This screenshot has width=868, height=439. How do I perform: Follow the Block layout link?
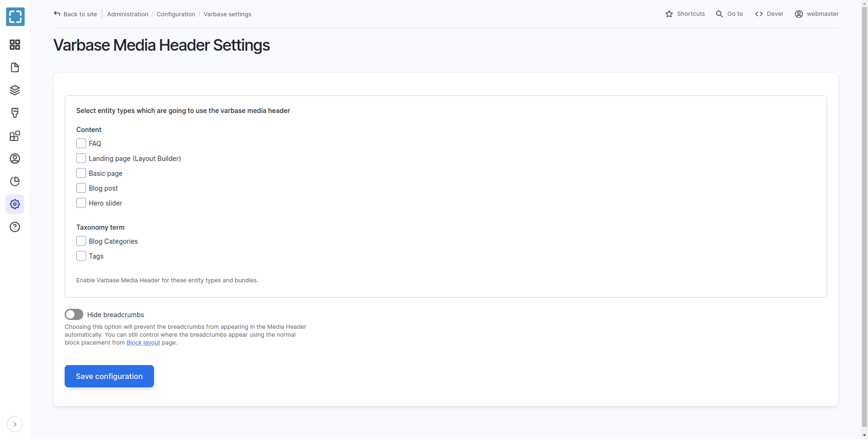[143, 343]
